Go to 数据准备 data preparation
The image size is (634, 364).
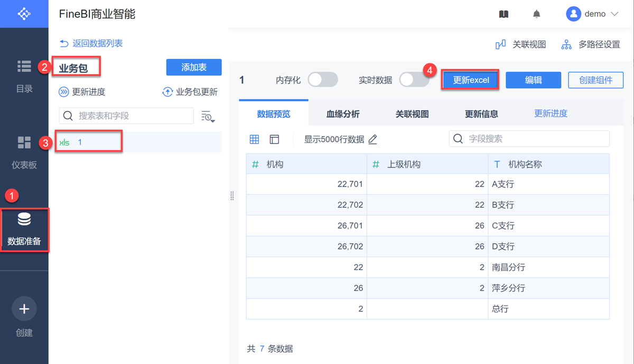click(24, 220)
